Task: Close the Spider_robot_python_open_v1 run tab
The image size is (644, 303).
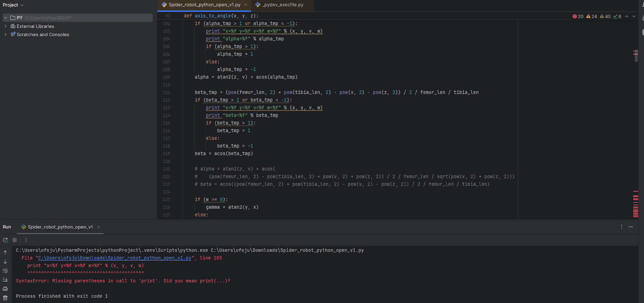Action: [x=99, y=227]
